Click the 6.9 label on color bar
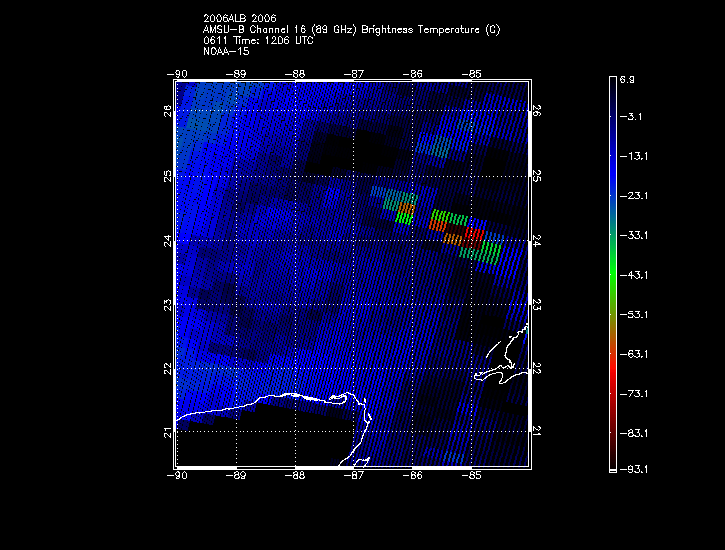This screenshot has width=725, height=550. click(x=627, y=78)
